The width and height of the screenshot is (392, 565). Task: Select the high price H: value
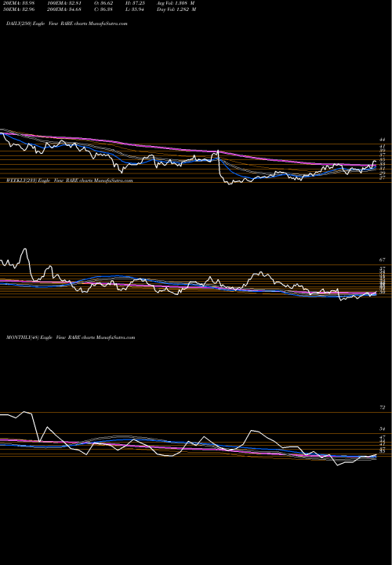[135, 2]
